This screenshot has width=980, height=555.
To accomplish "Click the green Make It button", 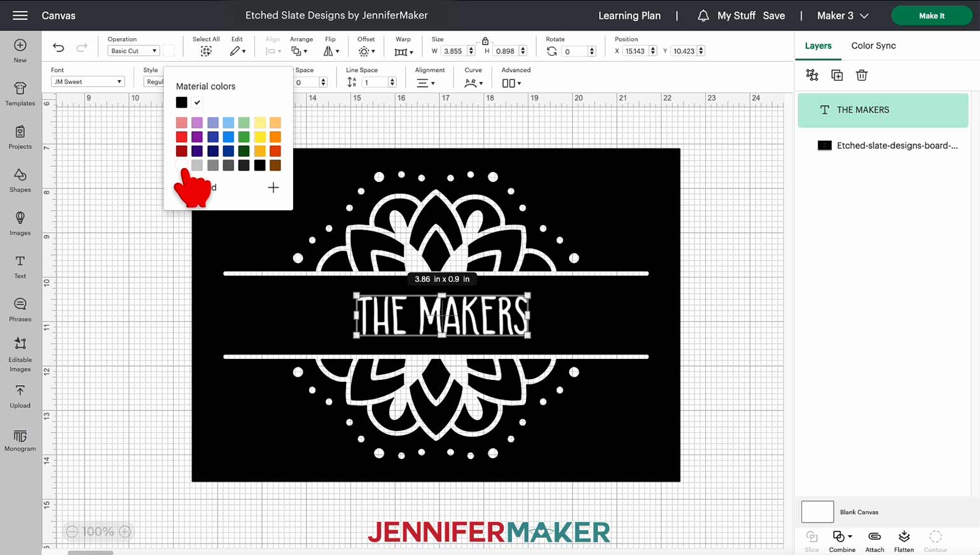I will 932,15.
